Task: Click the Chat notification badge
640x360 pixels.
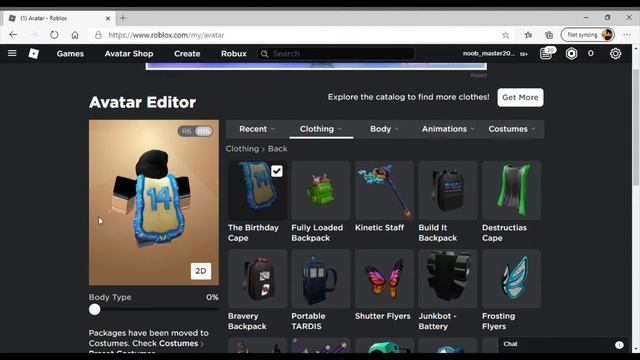Action: 619,344
